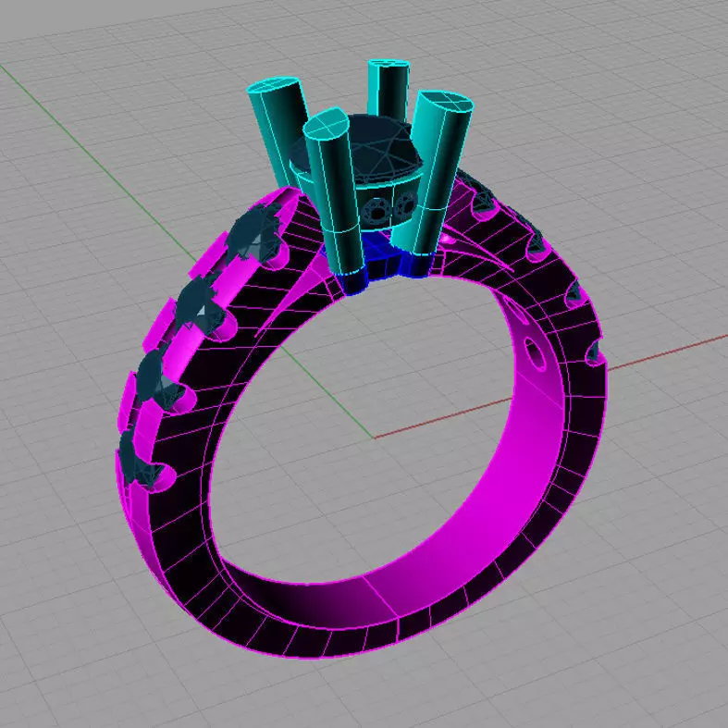
Task: Select the top side stone on the left shoulder
Action: point(255,234)
